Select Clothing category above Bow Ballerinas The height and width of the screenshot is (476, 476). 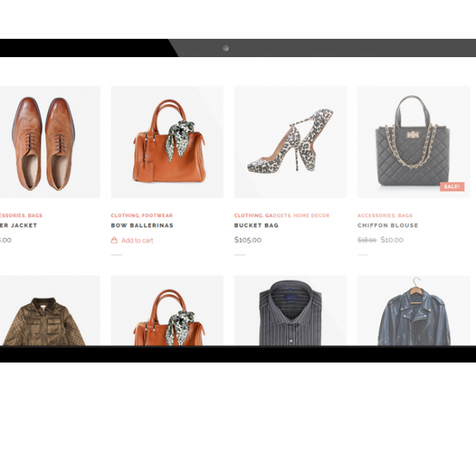(x=125, y=215)
